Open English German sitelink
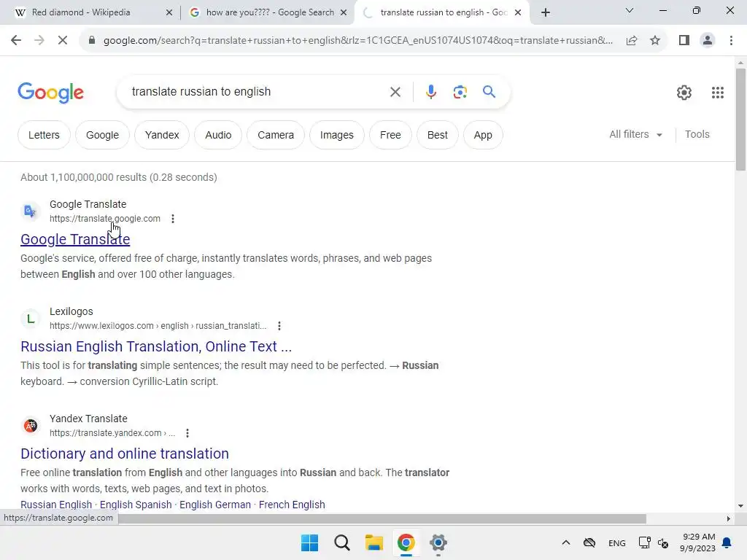The height and width of the screenshot is (560, 747). 215,505
